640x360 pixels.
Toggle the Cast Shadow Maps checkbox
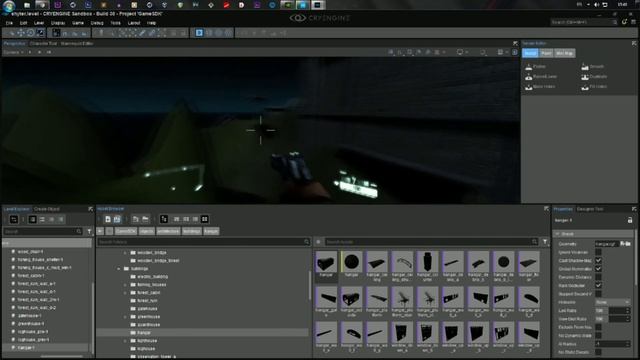(598, 260)
